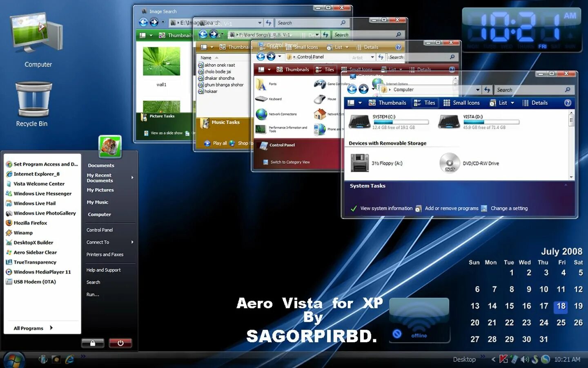588x368 pixels.
Task: Select 'akhon onek raat' song file
Action: [x=217, y=65]
